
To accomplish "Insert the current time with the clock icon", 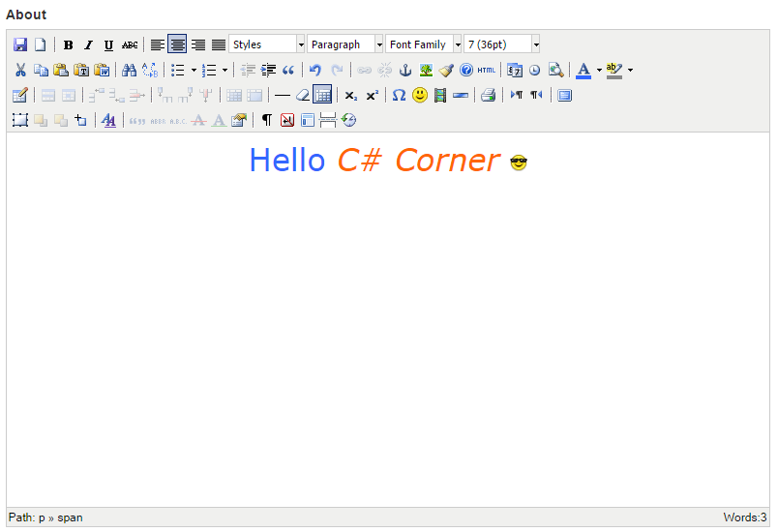I will click(534, 70).
